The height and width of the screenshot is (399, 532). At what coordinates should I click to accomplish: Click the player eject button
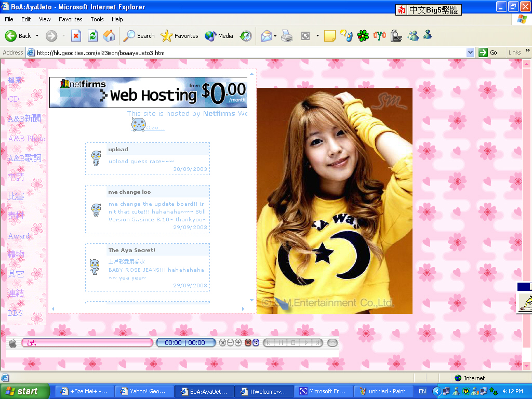click(x=332, y=343)
